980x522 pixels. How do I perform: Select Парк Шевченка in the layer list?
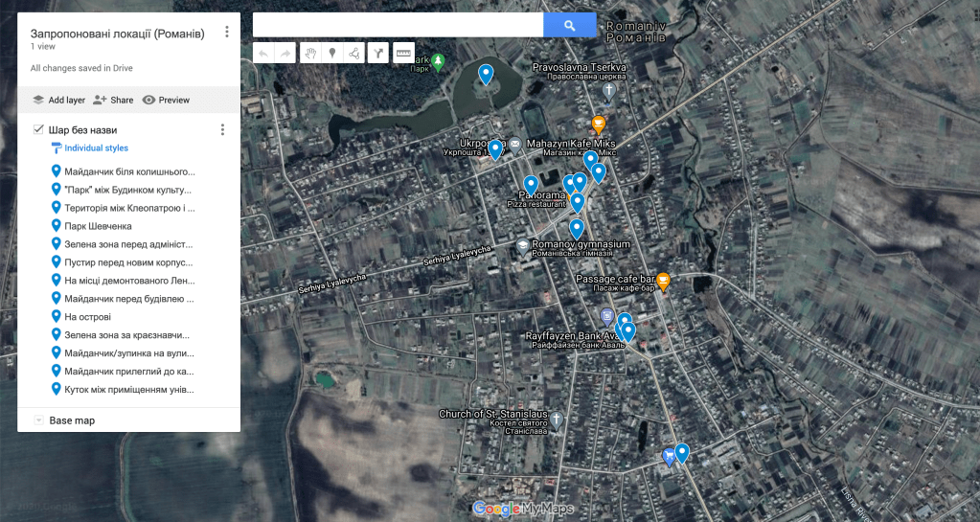(x=98, y=226)
